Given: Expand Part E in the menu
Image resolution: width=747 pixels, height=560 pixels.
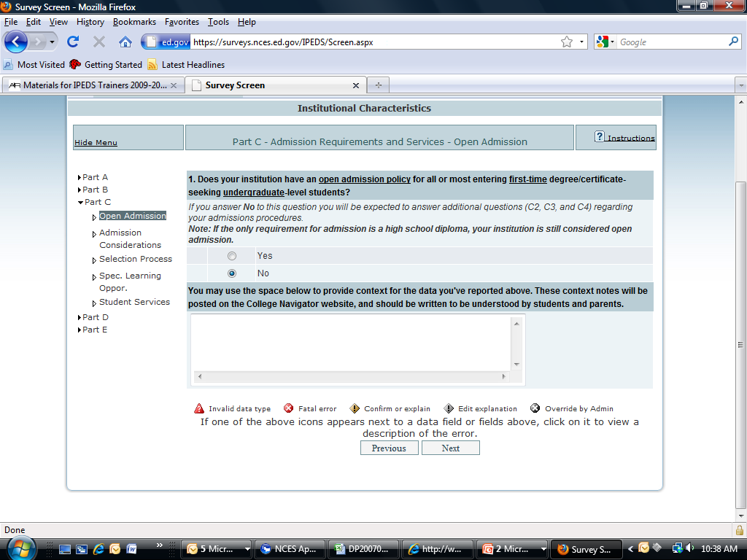Looking at the screenshot, I should click(93, 330).
